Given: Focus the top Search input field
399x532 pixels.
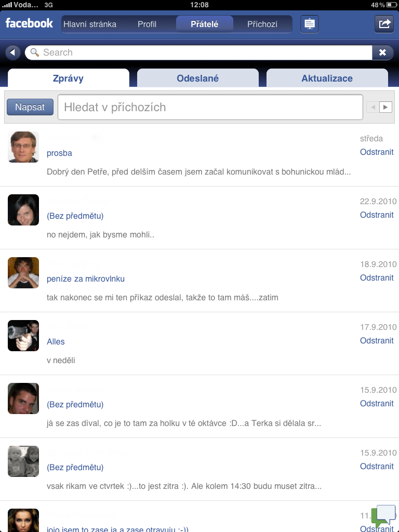Looking at the screenshot, I should point(198,52).
